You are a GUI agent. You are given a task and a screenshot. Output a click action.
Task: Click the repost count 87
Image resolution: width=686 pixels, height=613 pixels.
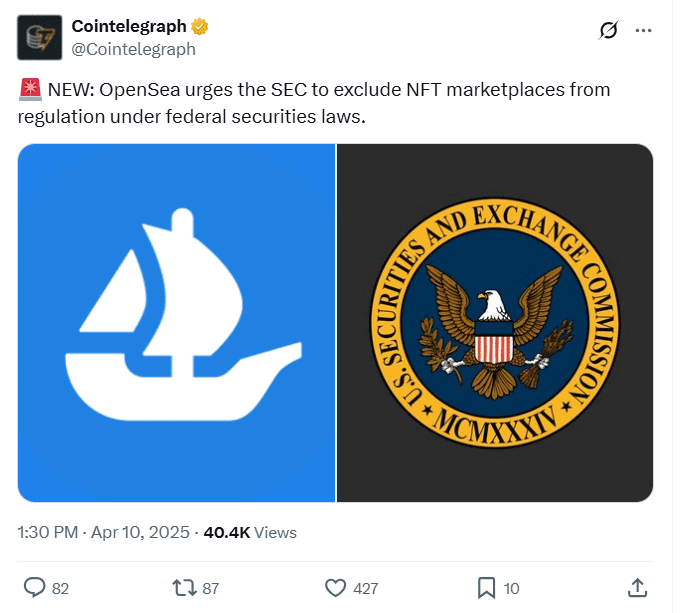point(210,588)
